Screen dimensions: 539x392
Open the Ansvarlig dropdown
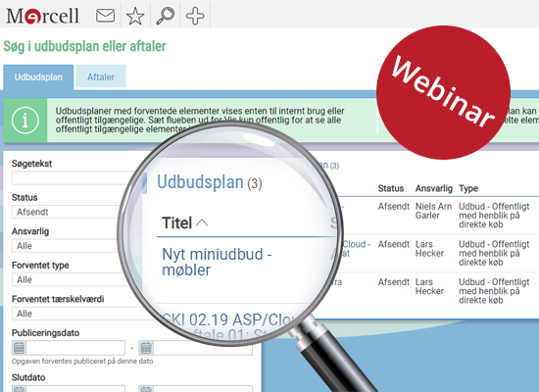(x=67, y=246)
